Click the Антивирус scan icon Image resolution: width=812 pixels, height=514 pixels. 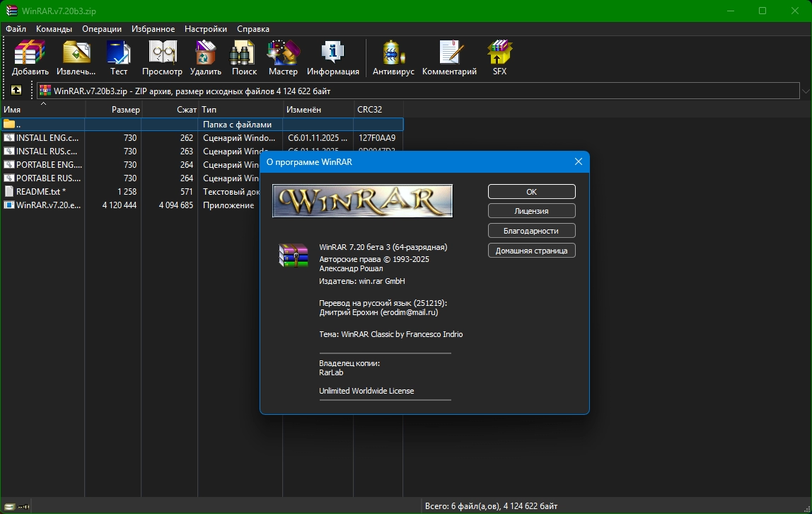[x=393, y=57]
